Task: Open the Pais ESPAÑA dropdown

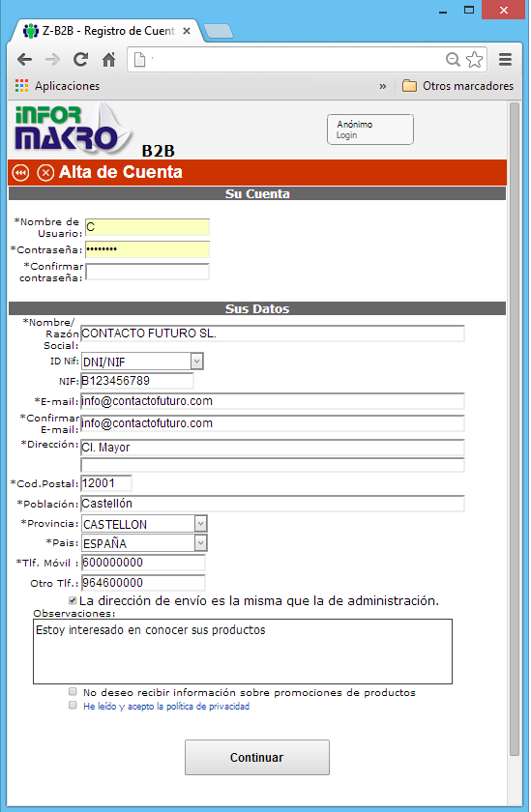Action: click(x=144, y=542)
